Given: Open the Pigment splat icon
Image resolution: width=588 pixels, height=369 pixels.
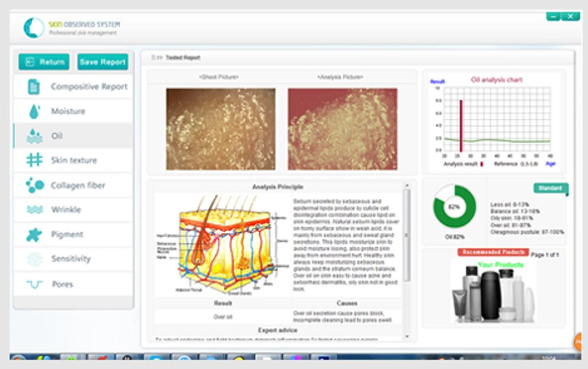Looking at the screenshot, I should tap(34, 235).
